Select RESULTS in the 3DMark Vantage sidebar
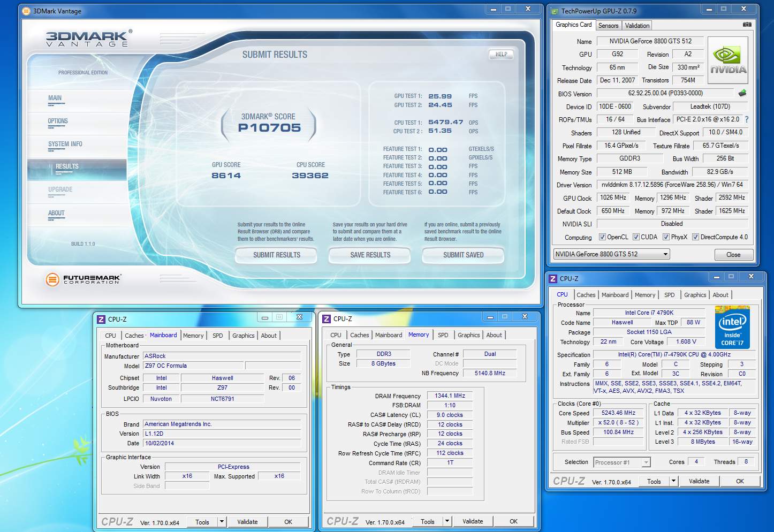Viewport: 774px width, 532px height. pos(77,169)
